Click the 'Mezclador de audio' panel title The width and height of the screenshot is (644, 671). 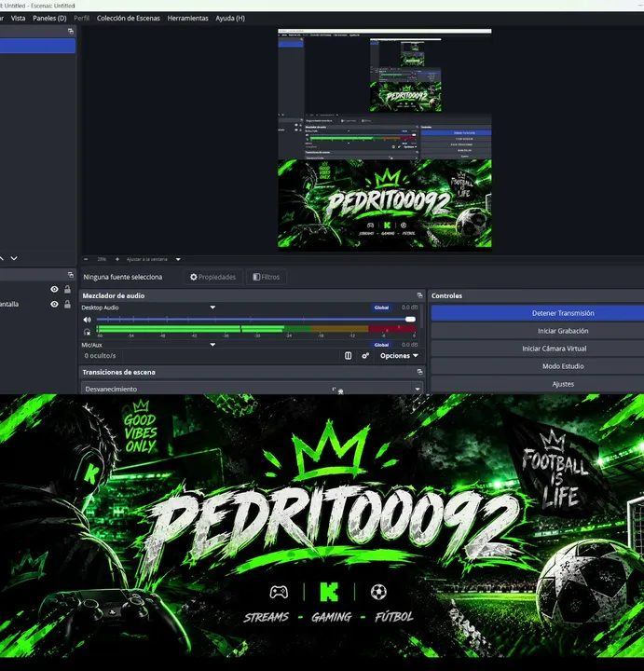(114, 295)
